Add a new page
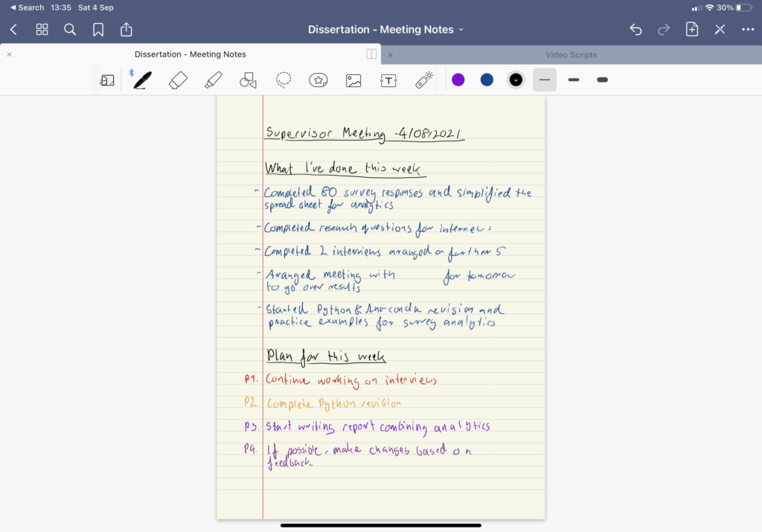Viewport: 762px width, 532px height. tap(691, 29)
